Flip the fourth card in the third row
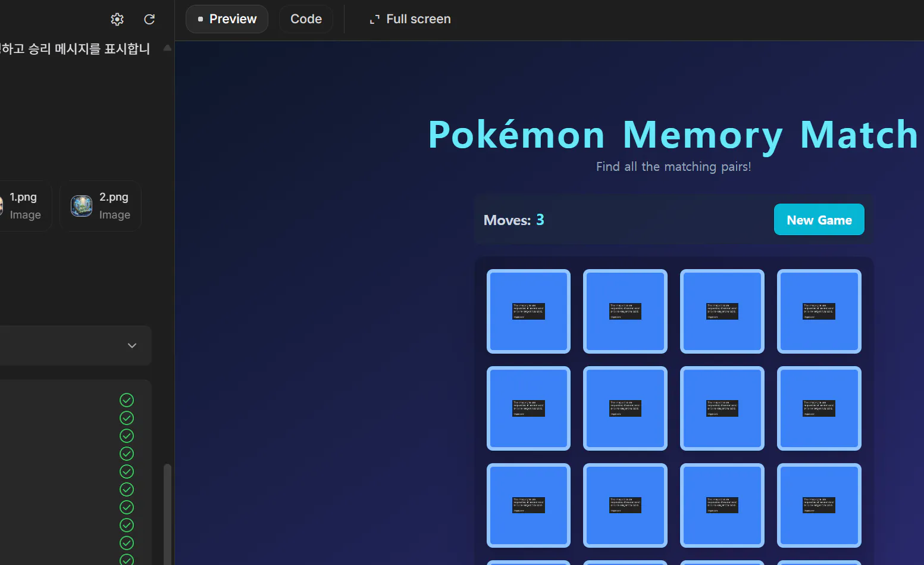 (x=819, y=505)
